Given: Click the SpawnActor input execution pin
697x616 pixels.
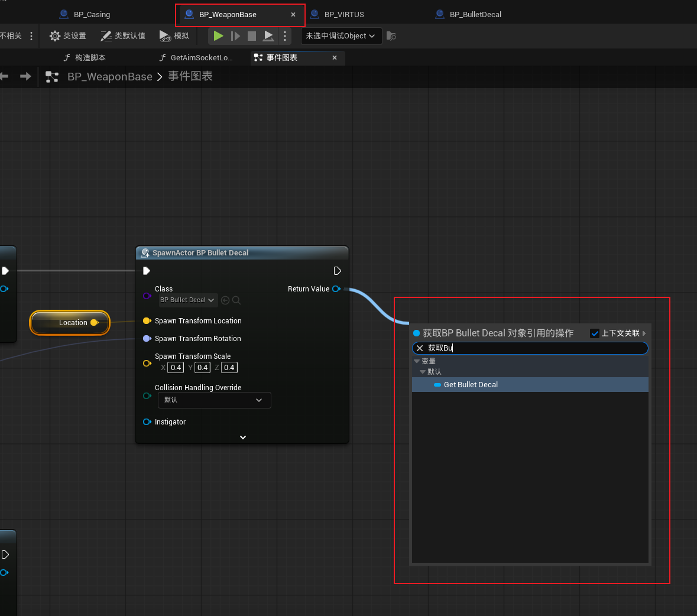Looking at the screenshot, I should [146, 271].
